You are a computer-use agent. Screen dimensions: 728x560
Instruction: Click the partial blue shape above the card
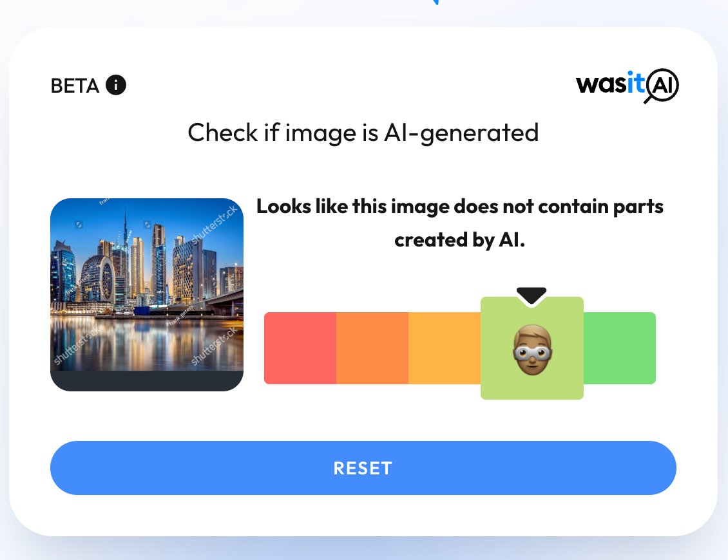(435, 3)
